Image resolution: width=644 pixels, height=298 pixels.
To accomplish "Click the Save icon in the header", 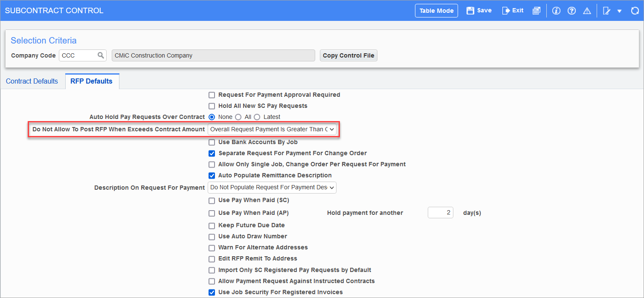I will click(479, 11).
